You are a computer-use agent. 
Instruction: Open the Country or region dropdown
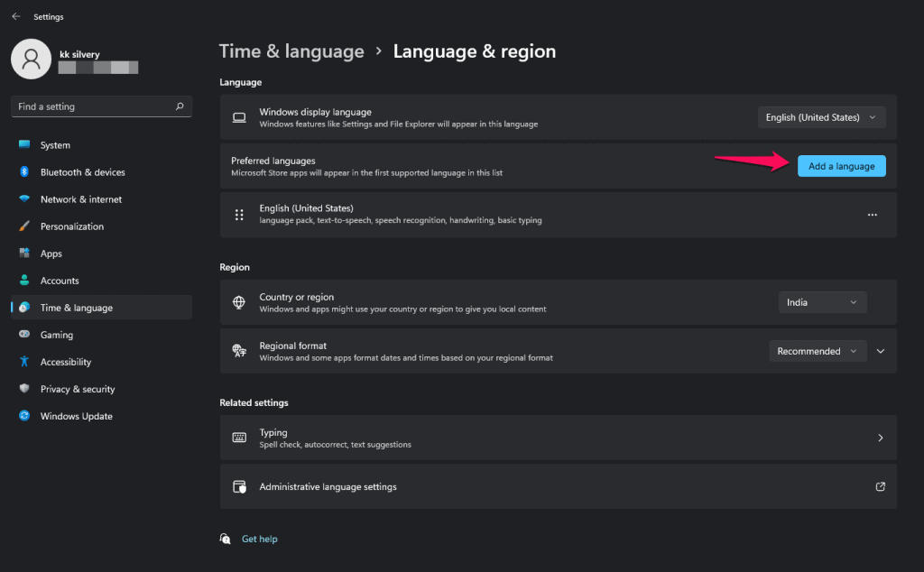[x=822, y=302]
